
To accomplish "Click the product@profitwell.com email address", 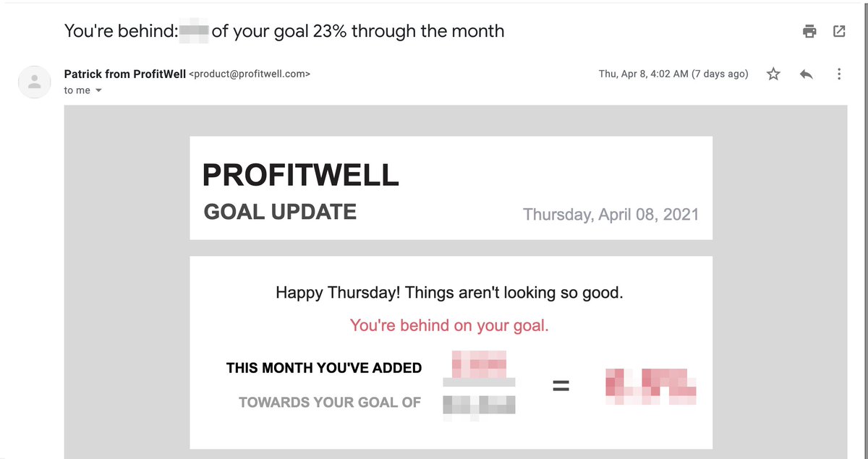I will (x=250, y=74).
